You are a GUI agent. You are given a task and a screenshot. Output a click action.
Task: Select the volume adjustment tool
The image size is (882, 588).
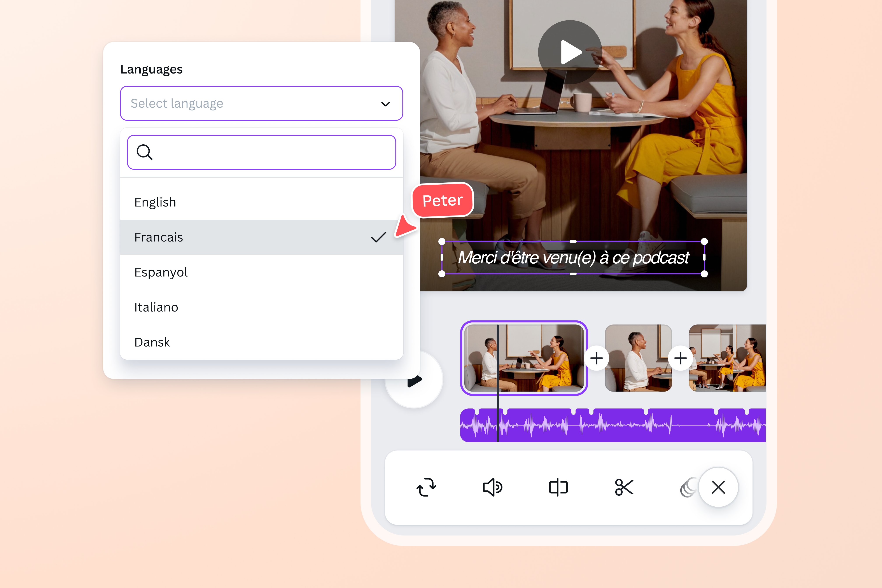click(x=492, y=487)
